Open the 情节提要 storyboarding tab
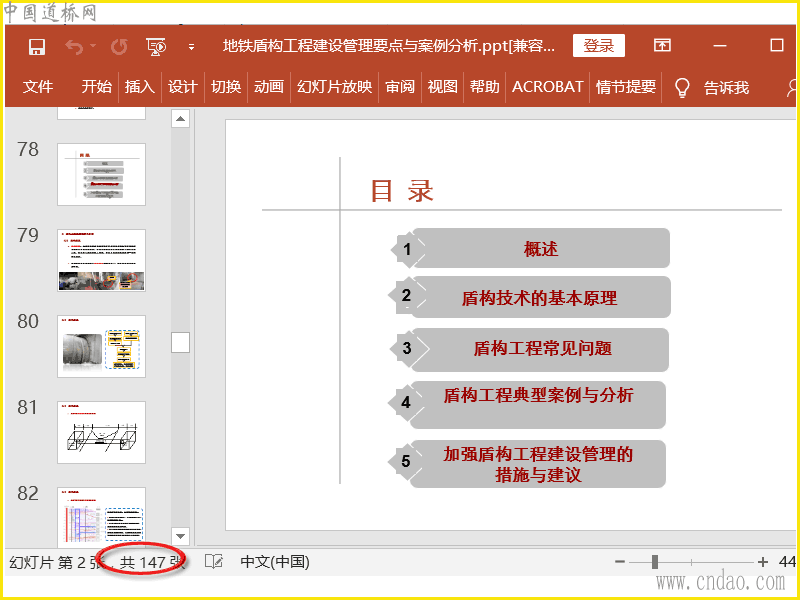Image resolution: width=800 pixels, height=600 pixels. point(626,87)
